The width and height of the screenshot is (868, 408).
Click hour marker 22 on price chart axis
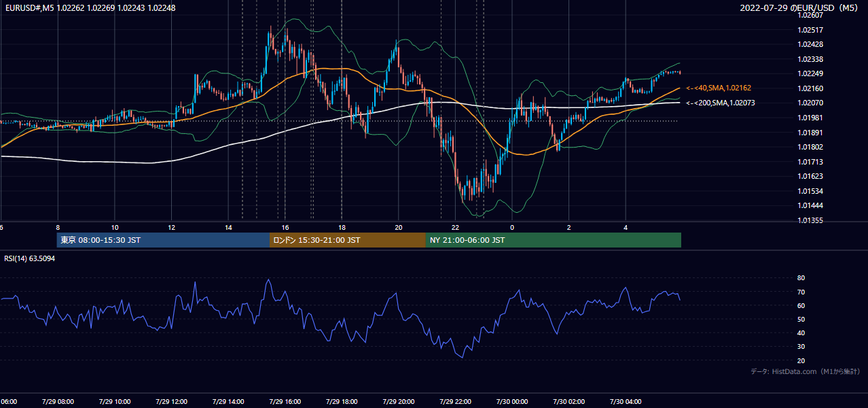(x=455, y=227)
